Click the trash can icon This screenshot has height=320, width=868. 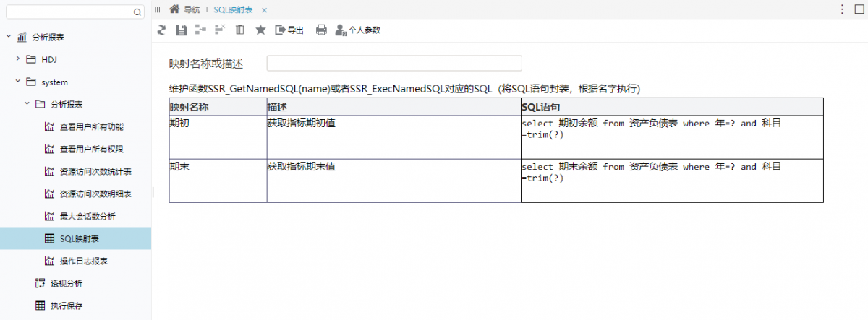(x=240, y=30)
